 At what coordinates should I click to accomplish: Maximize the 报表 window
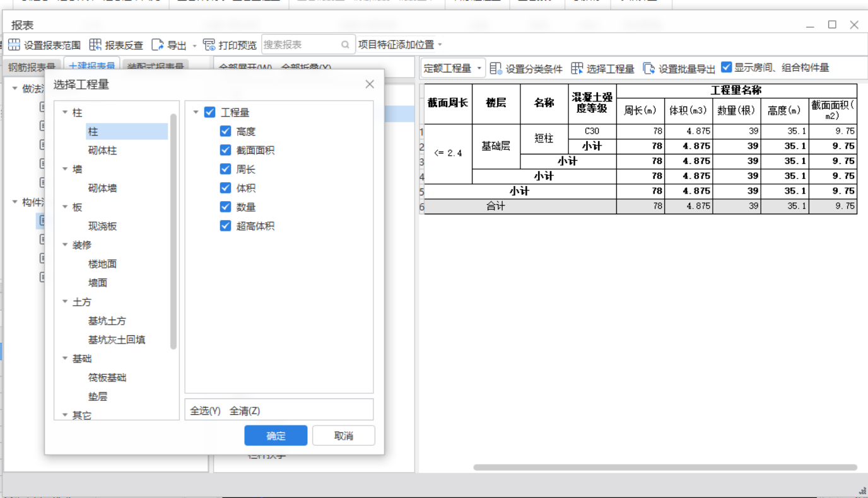(832, 25)
